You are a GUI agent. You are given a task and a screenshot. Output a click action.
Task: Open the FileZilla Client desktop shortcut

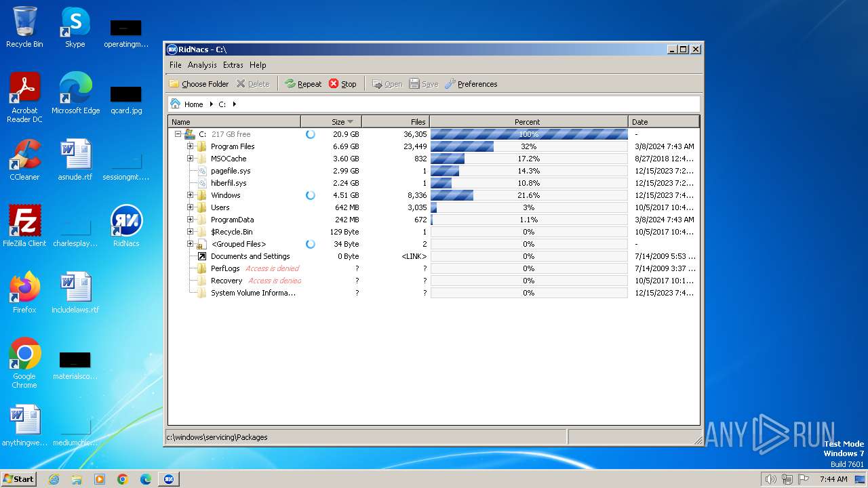24,226
